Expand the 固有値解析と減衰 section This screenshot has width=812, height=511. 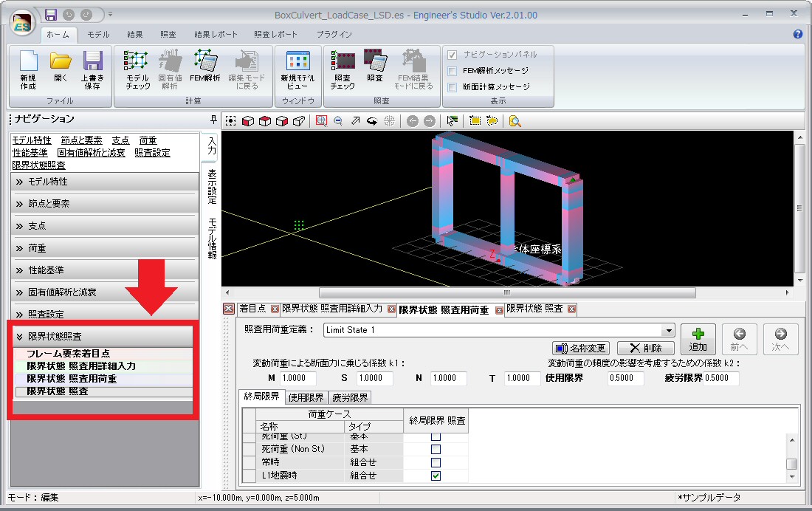(105, 292)
